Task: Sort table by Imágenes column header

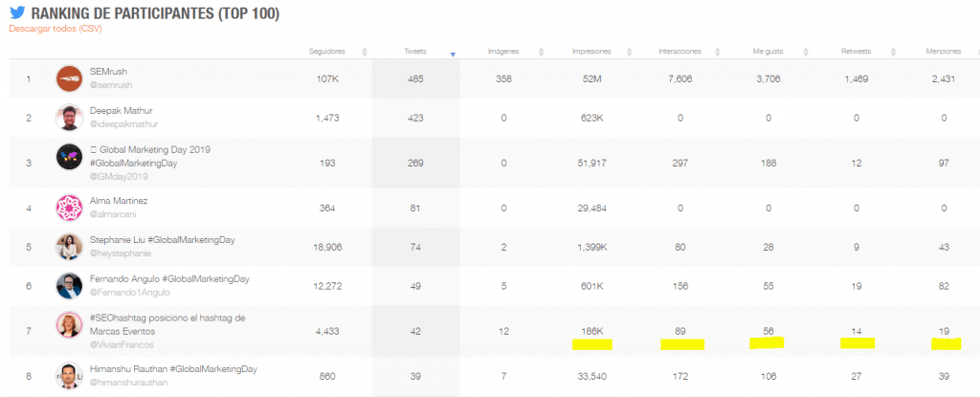Action: coord(503,52)
